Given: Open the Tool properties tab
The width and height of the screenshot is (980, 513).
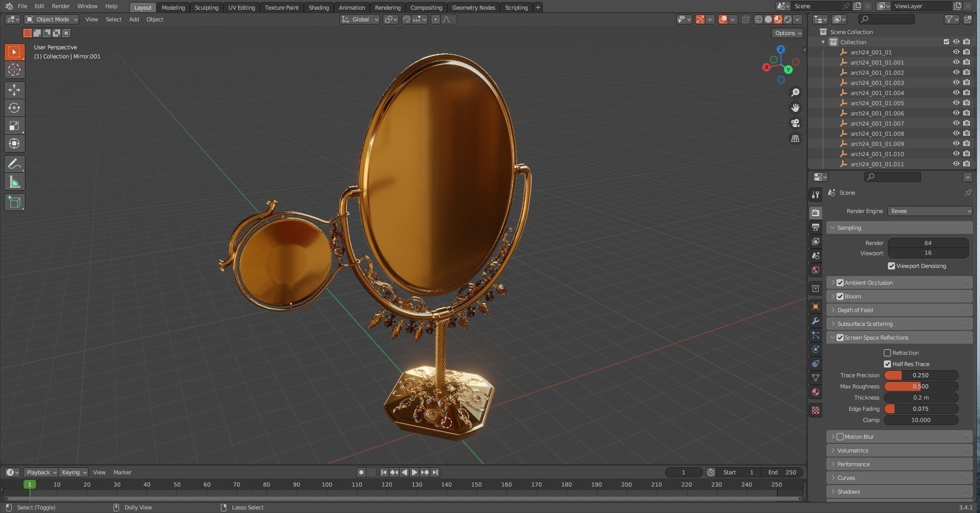Looking at the screenshot, I should point(816,195).
